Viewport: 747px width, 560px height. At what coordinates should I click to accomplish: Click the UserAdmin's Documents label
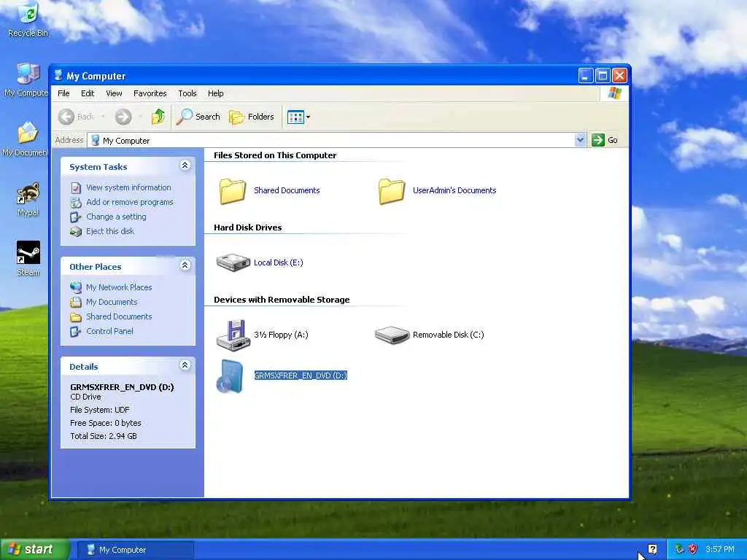(x=454, y=190)
